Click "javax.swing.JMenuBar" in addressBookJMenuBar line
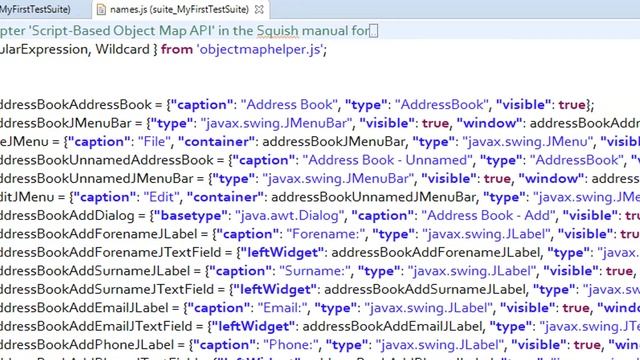This screenshot has height=360, width=640. (x=276, y=123)
